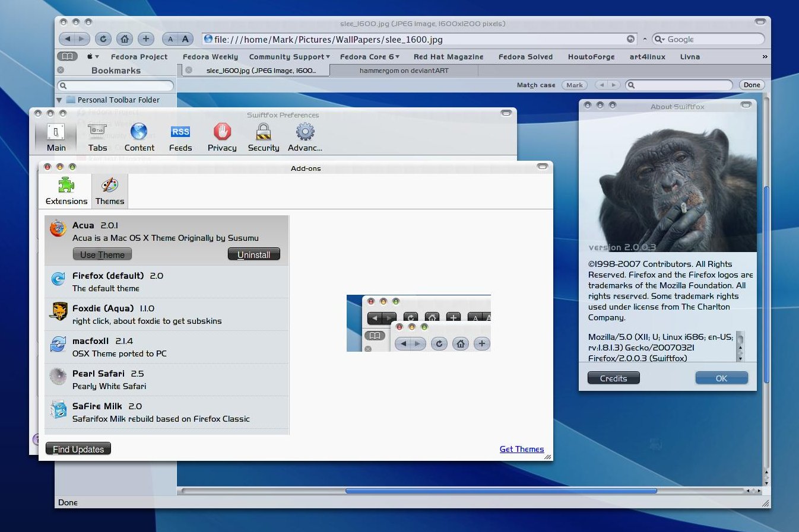
Task: Open the Home page icon in toolbar
Action: pyautogui.click(x=125, y=39)
